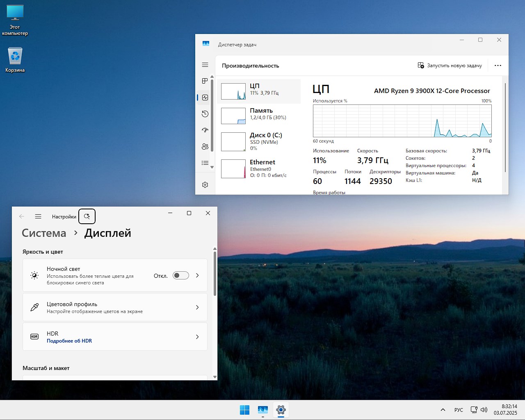Click Запустить новую задачу button
Screen dimensions: 525x420
click(450, 66)
